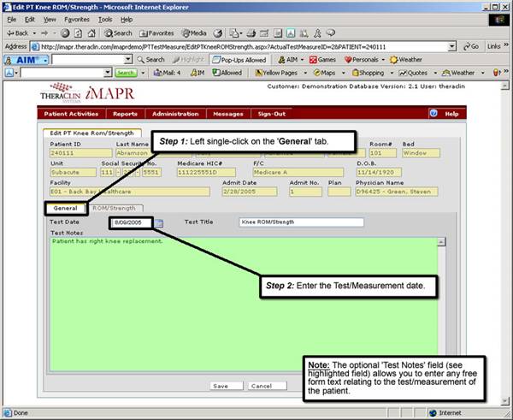The image size is (513, 420).
Task: Open the Favorites pane
Action: point(156,33)
